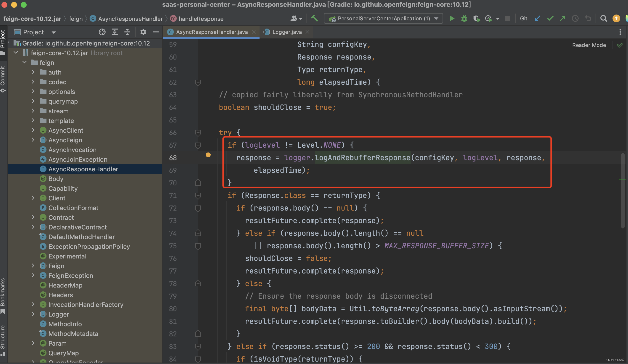This screenshot has width=628, height=364.
Task: Expand the codec folder
Action: click(33, 82)
